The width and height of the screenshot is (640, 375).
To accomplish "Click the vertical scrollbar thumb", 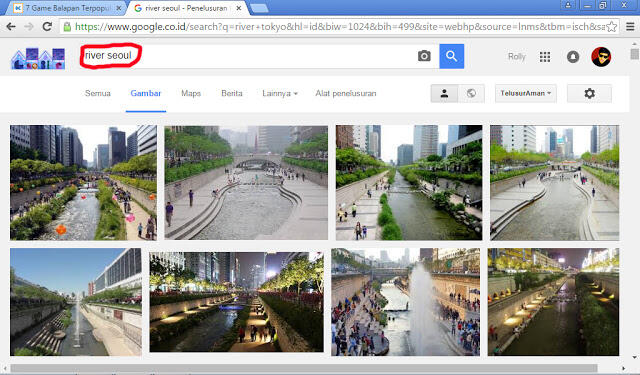I will point(634,54).
